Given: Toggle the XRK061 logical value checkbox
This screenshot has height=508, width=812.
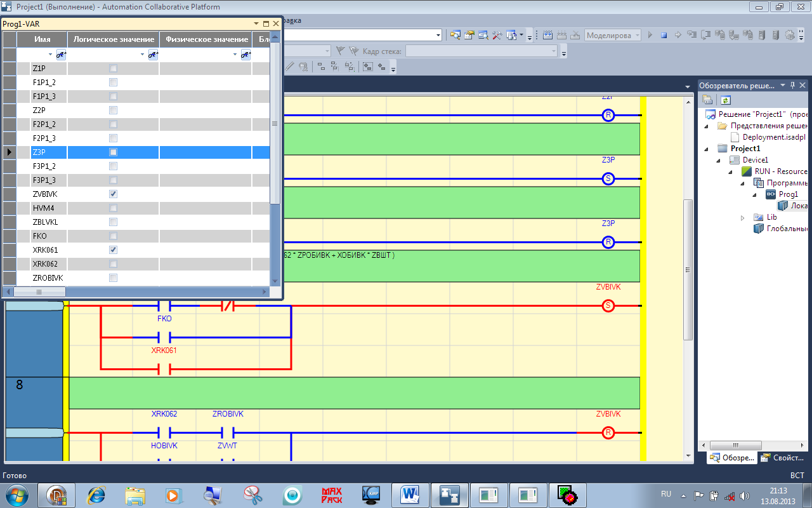Looking at the screenshot, I should pyautogui.click(x=113, y=250).
